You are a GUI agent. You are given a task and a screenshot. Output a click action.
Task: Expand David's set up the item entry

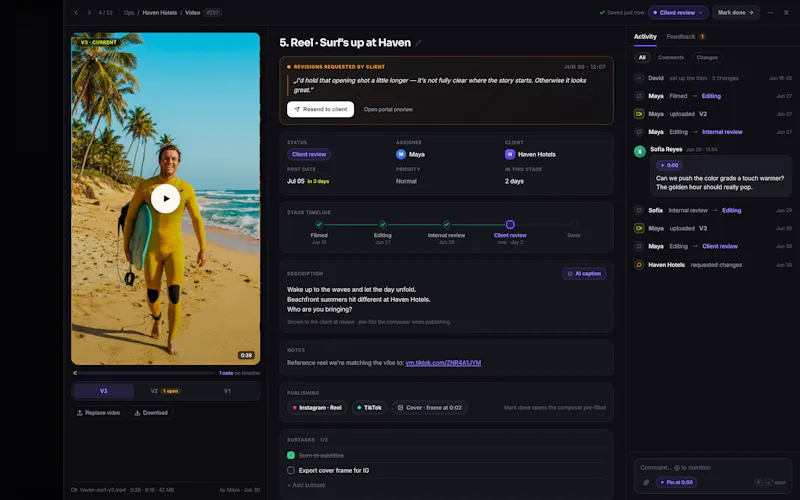click(x=639, y=78)
